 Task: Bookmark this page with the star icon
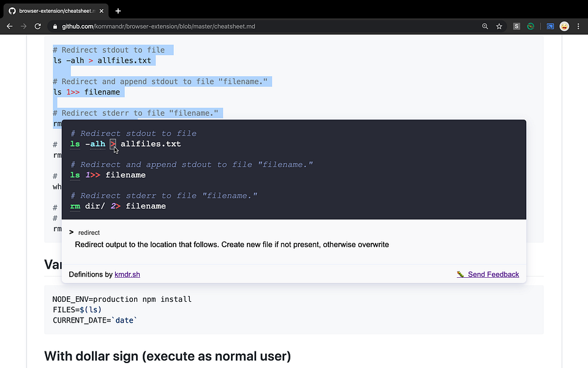[499, 26]
